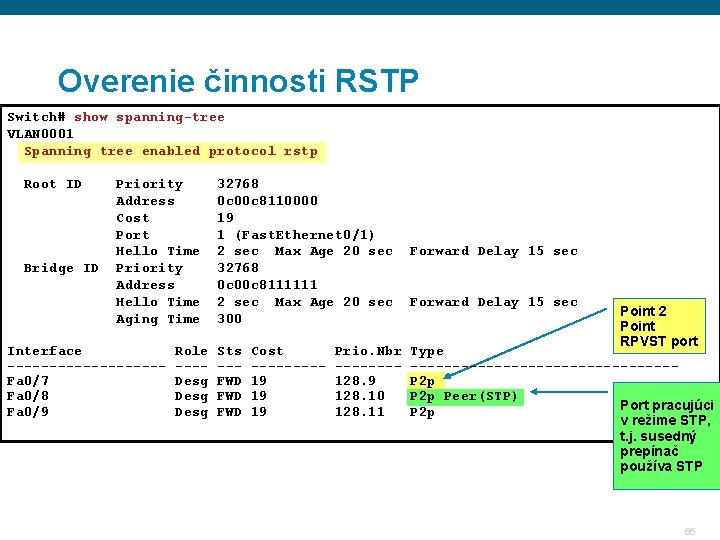The image size is (720, 540).
Task: Click port value '1 (FastEthernet0/1)'
Action: [296, 235]
